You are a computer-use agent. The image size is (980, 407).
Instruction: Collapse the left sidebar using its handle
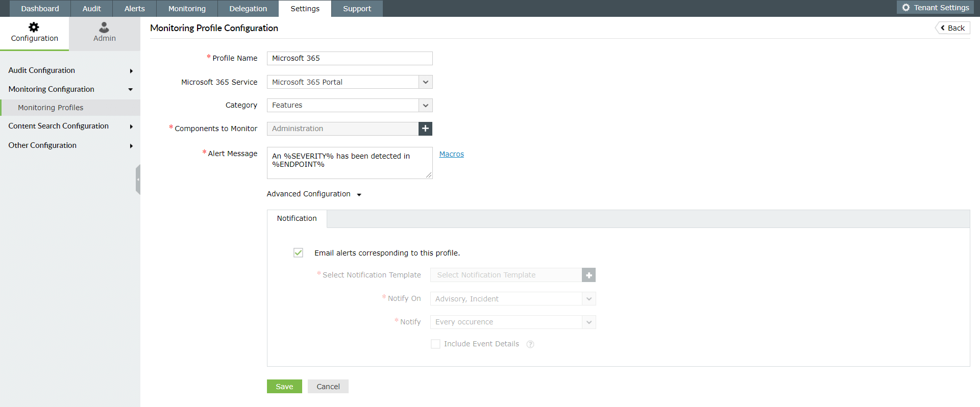coord(138,180)
